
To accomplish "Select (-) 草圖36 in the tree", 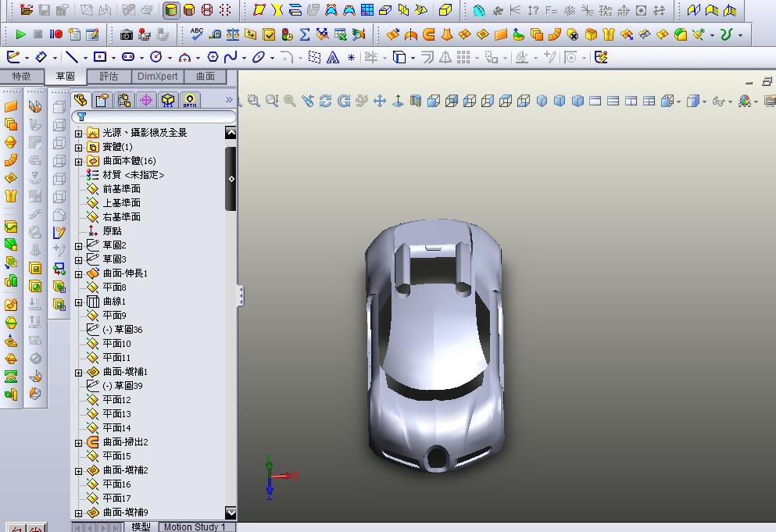I will tap(123, 330).
